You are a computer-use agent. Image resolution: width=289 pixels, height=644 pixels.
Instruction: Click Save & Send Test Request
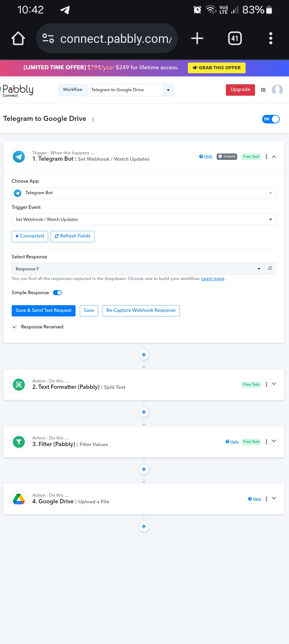tap(44, 311)
